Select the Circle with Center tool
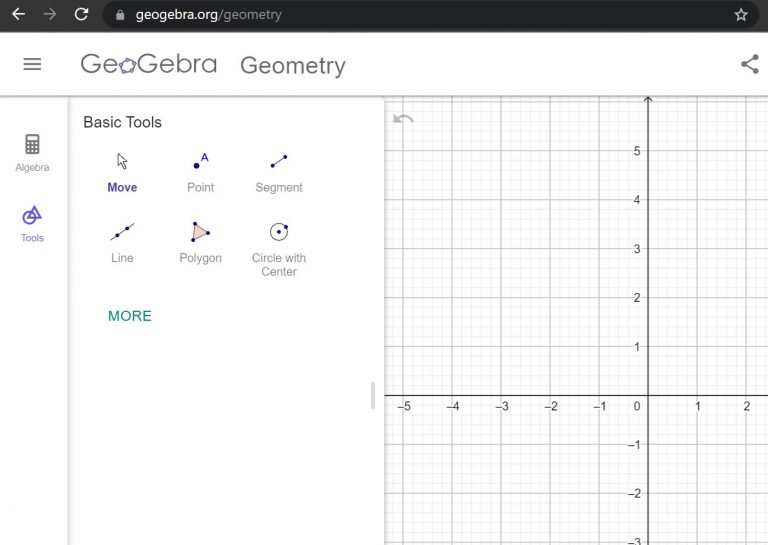This screenshot has width=768, height=545. [x=279, y=249]
